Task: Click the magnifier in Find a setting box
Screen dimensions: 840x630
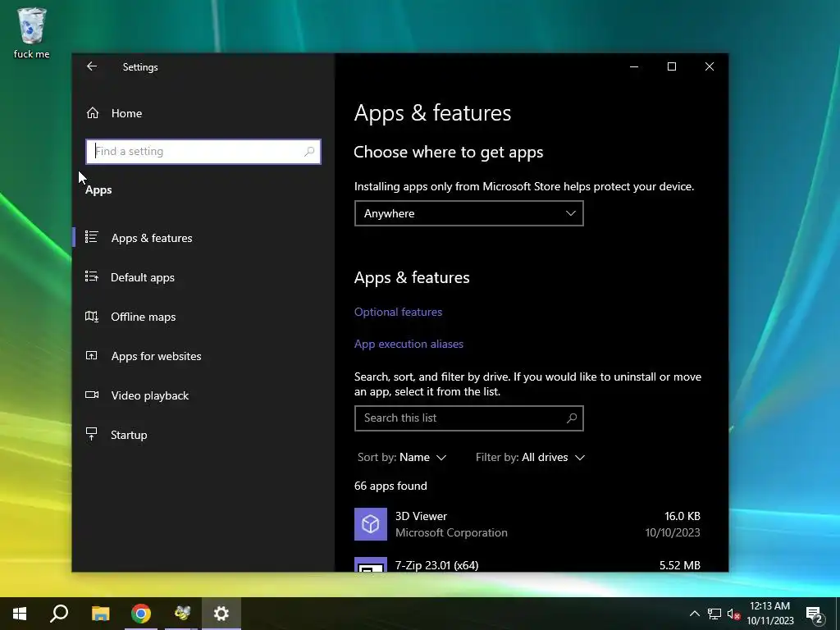Action: point(309,152)
